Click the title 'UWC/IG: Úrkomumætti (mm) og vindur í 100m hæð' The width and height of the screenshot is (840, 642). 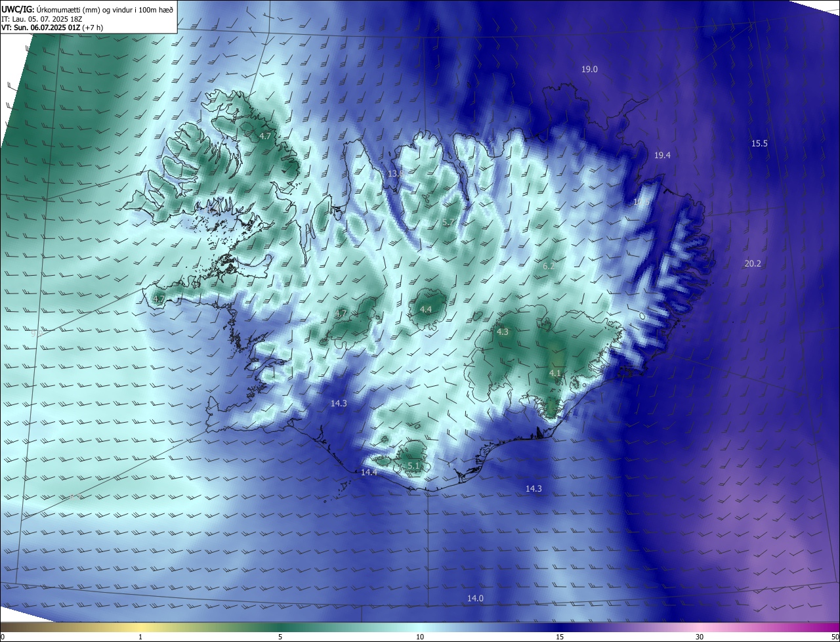pos(87,9)
